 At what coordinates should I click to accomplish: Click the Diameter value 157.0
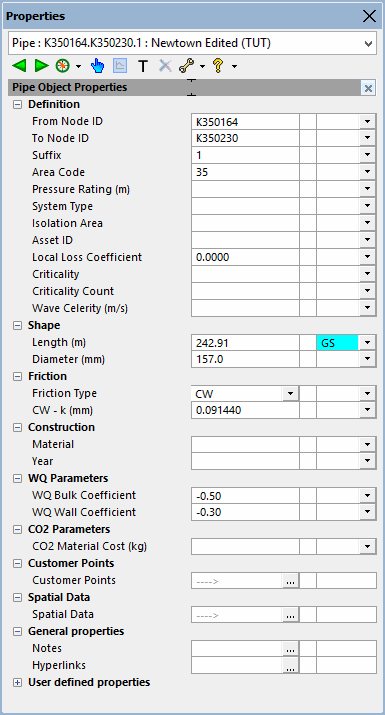point(245,360)
